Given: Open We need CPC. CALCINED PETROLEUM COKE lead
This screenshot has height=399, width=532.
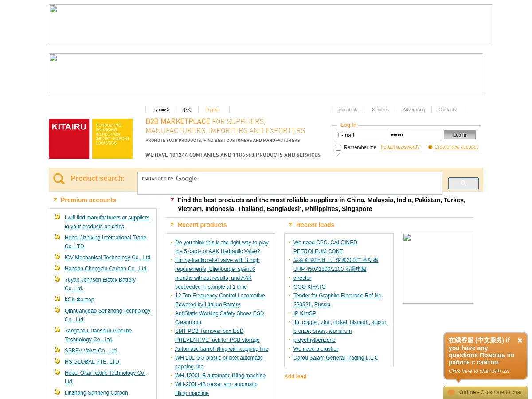Looking at the screenshot, I should pos(325,247).
